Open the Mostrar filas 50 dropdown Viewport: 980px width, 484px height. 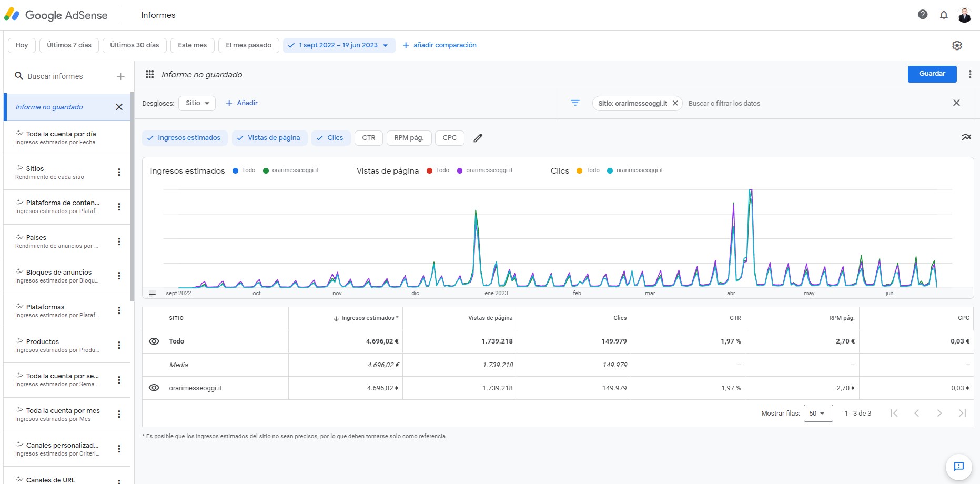pos(818,413)
